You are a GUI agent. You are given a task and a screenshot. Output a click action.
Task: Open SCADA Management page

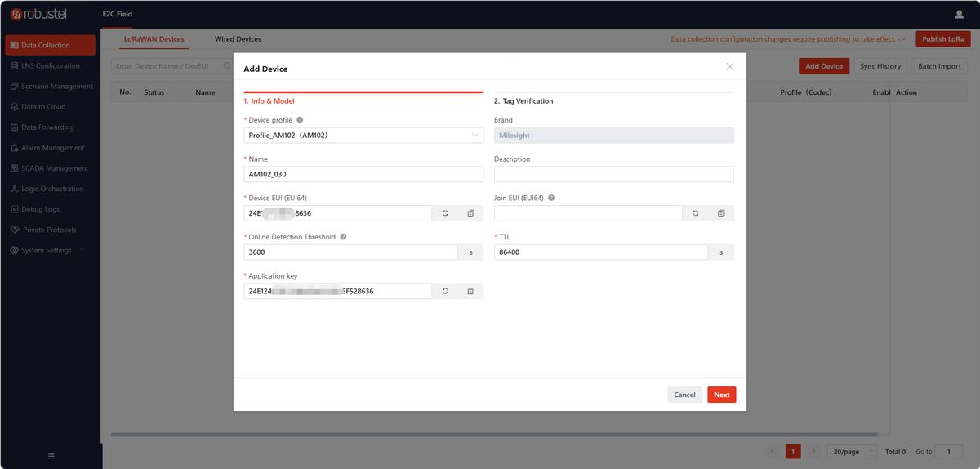point(51,168)
